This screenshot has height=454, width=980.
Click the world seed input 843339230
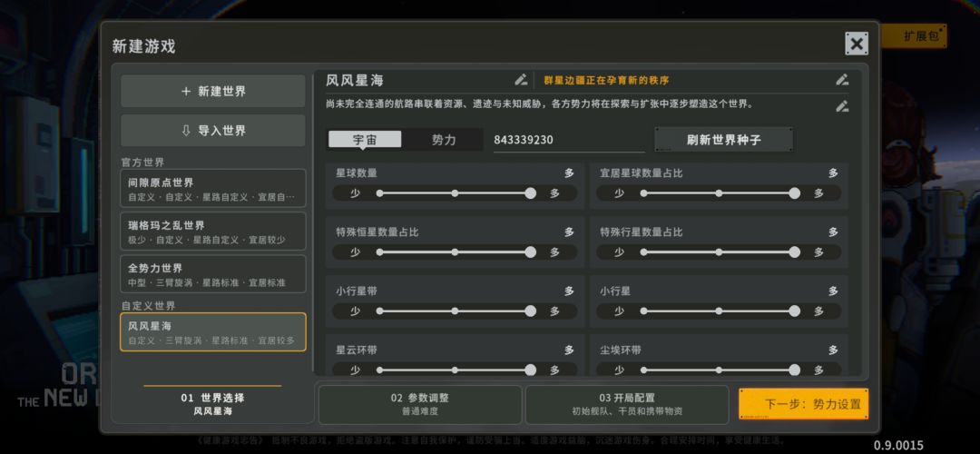[x=567, y=140]
